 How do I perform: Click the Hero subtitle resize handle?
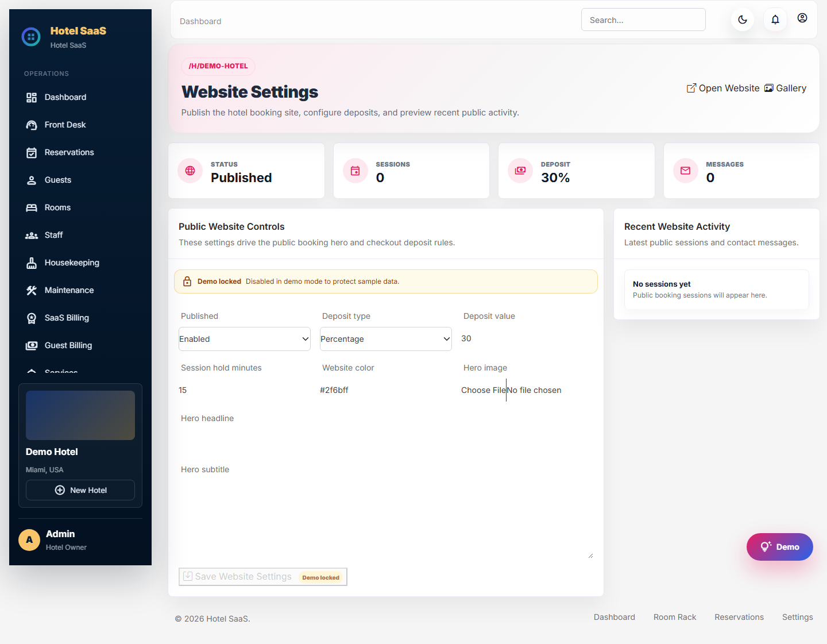coord(590,555)
